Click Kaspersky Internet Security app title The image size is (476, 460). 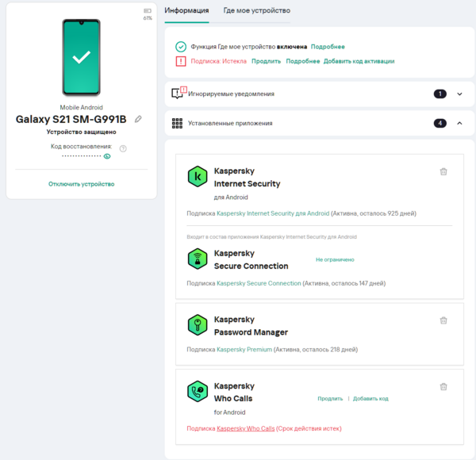tap(247, 177)
